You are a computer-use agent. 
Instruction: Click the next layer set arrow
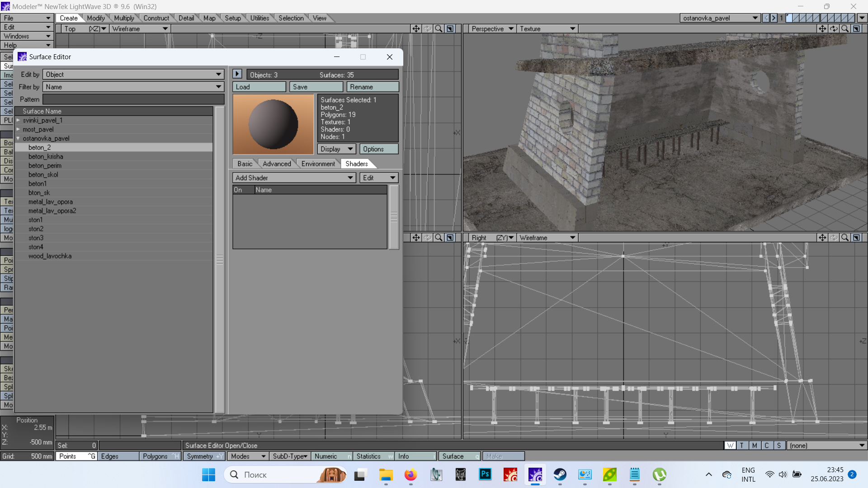(x=774, y=18)
